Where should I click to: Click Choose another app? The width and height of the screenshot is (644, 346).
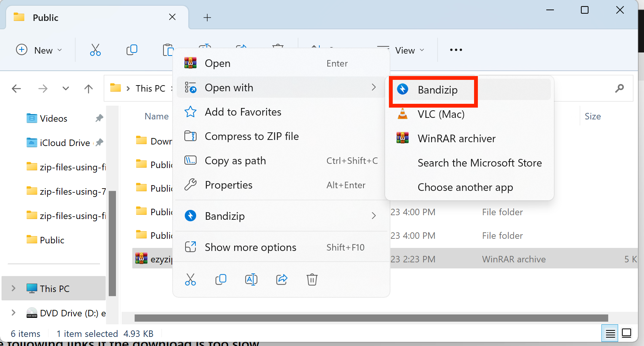pos(465,187)
